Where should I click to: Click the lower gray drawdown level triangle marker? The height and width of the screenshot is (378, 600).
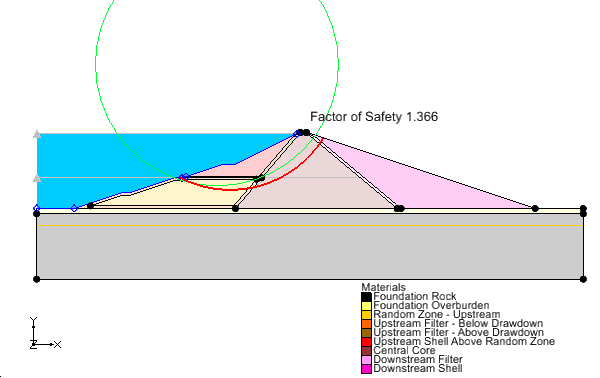[37, 178]
